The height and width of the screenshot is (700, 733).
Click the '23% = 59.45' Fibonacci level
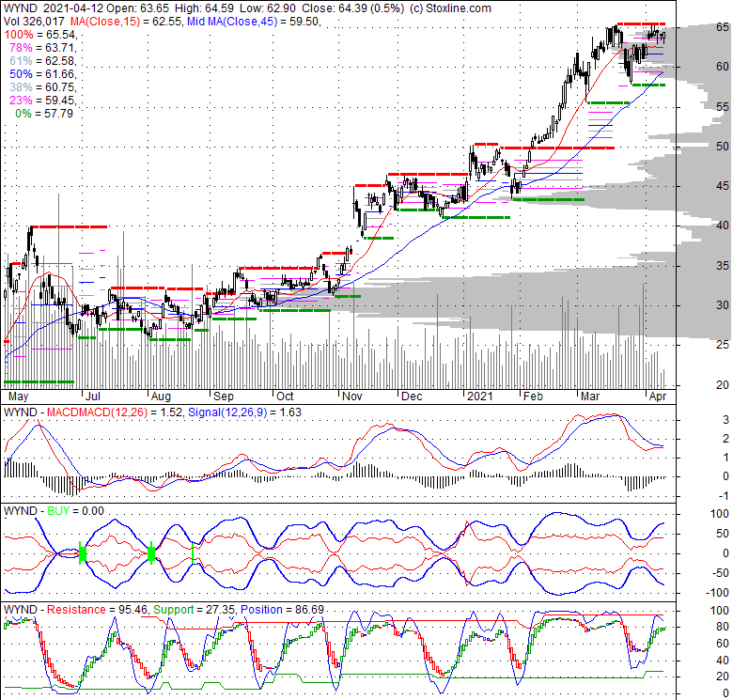[42, 100]
